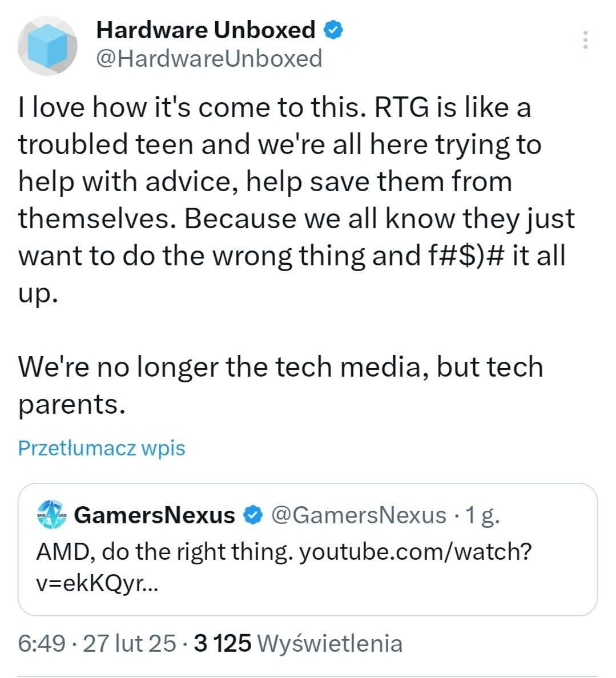
Task: Click the GamersNexus verified badge
Action: click(x=253, y=515)
